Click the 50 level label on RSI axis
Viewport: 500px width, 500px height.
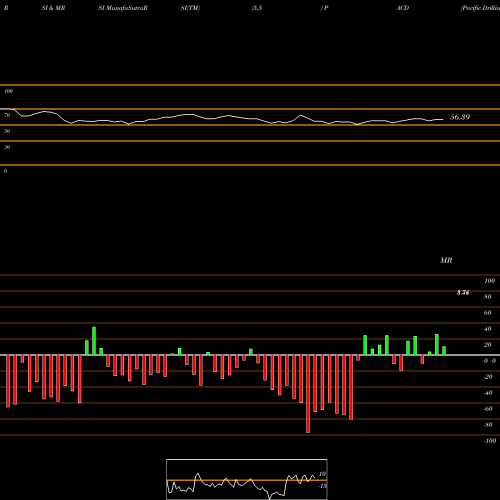(x=7, y=131)
